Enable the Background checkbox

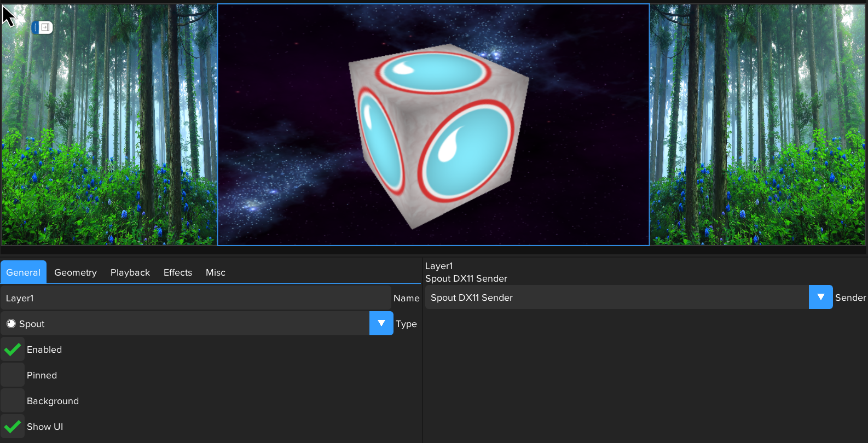[13, 401]
